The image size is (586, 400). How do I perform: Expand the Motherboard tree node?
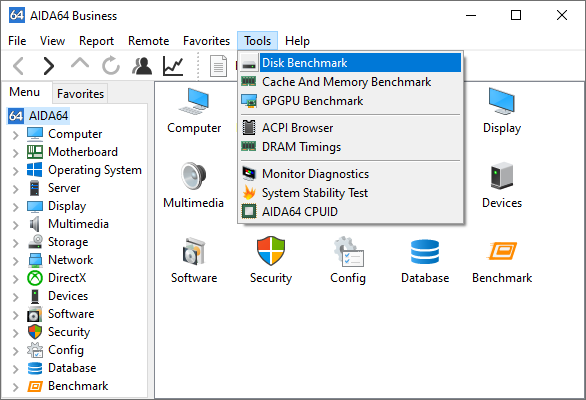(x=15, y=152)
